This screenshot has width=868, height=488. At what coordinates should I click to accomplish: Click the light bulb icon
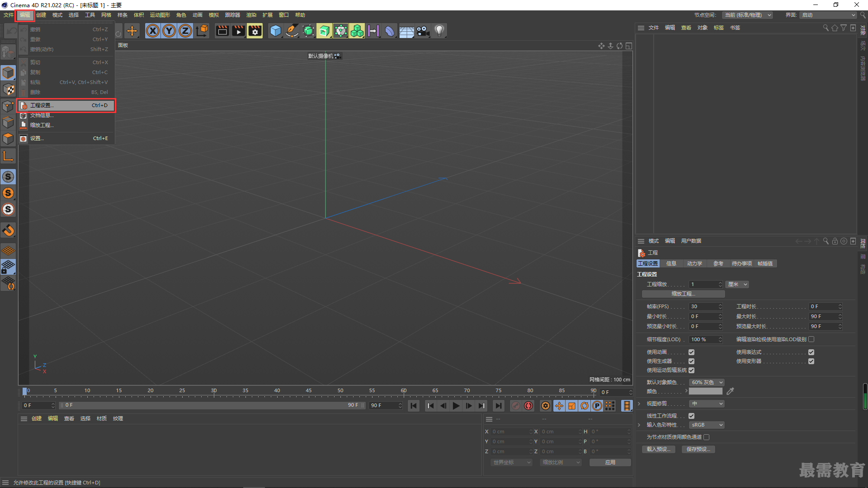(439, 31)
